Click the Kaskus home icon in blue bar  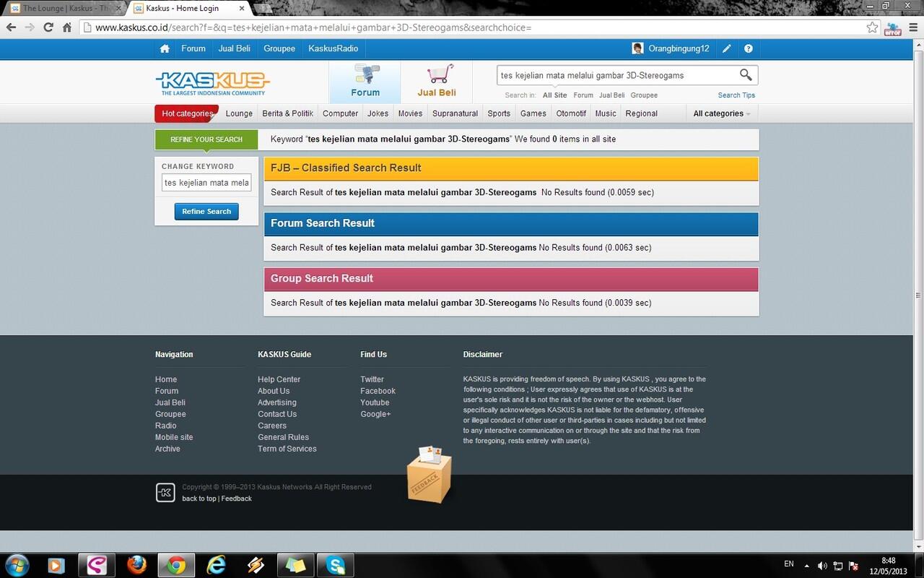(x=165, y=49)
